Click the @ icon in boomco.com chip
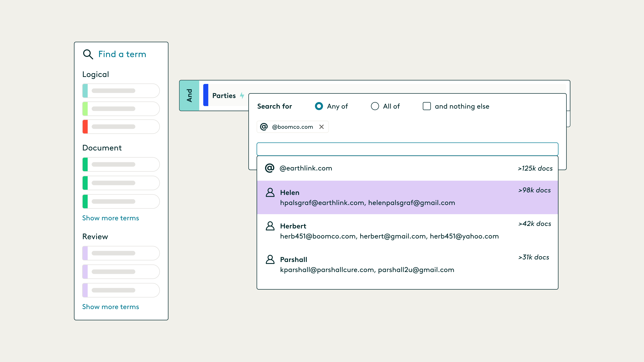644x362 pixels. (264, 127)
